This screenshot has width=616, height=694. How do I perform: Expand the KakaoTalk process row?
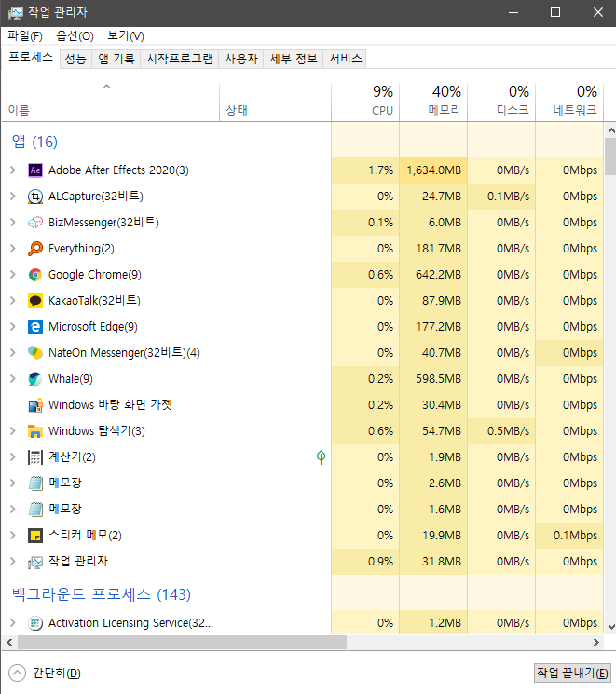[x=13, y=301]
